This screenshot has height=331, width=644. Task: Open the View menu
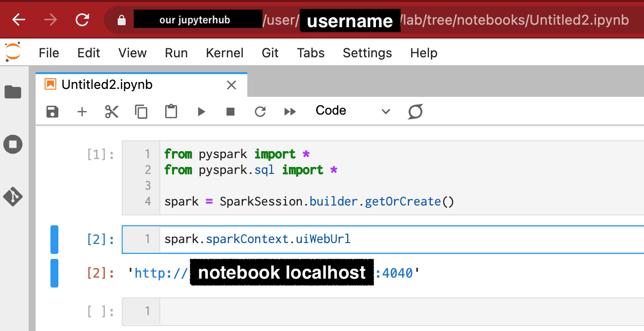coord(133,53)
